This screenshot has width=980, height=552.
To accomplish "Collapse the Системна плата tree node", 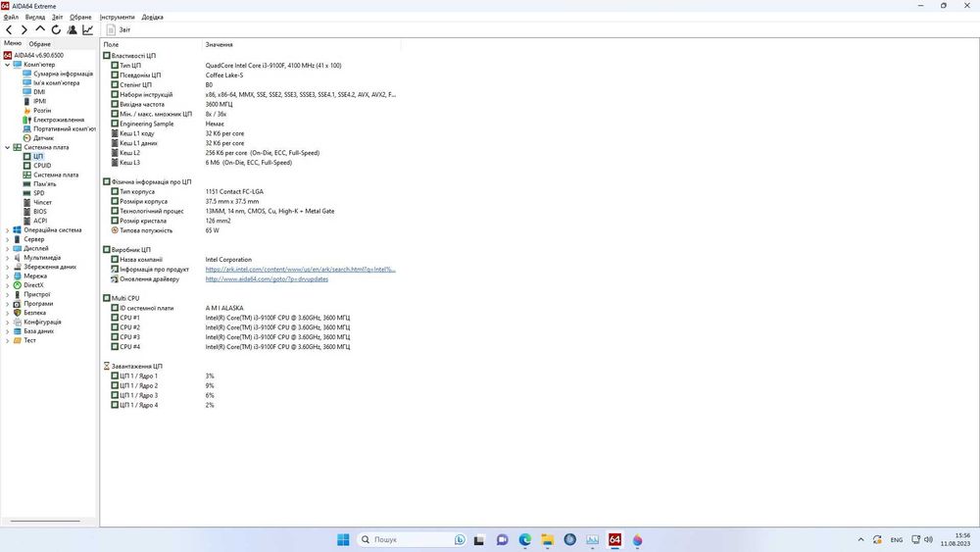I will click(x=8, y=147).
